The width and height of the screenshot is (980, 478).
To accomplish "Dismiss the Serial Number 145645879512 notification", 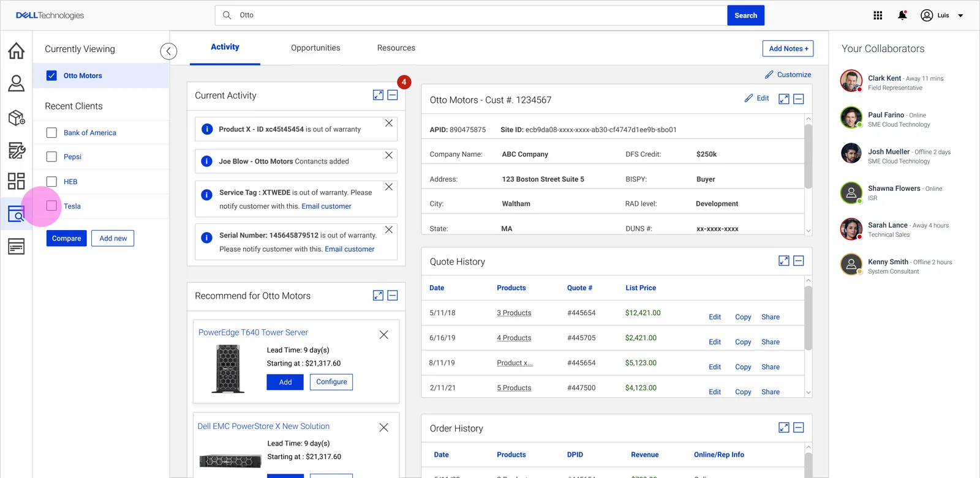I will pos(389,230).
